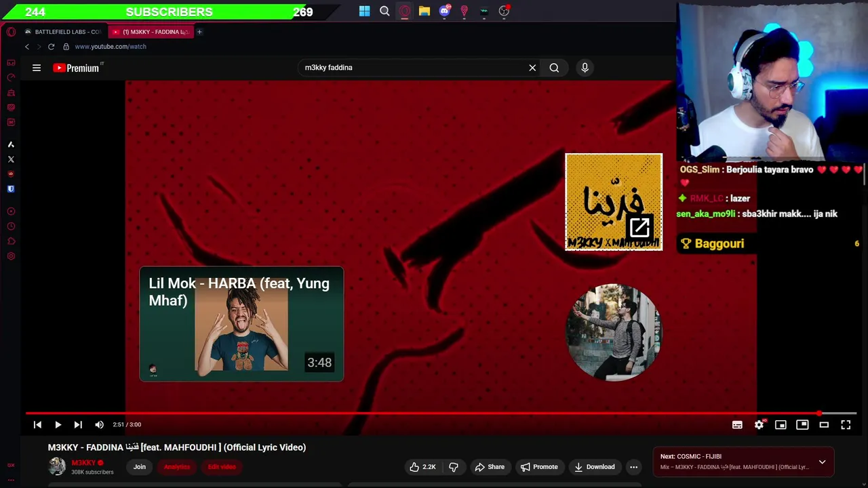Go back to the previous page

[x=27, y=47]
